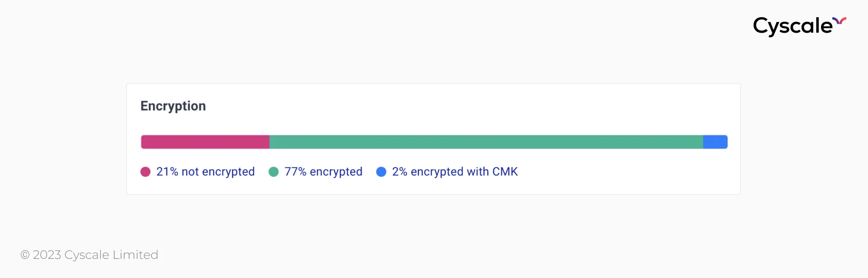Screen dimensions: 868x278
Task: Select the blue CMK legend dot
Action: [x=381, y=172]
